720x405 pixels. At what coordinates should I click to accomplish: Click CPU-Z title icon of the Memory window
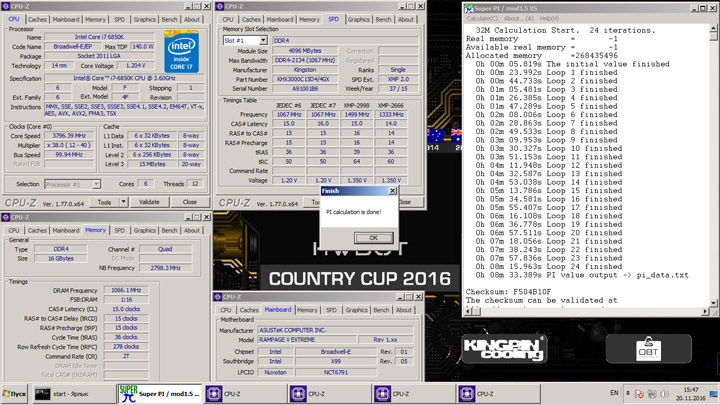tap(6, 217)
